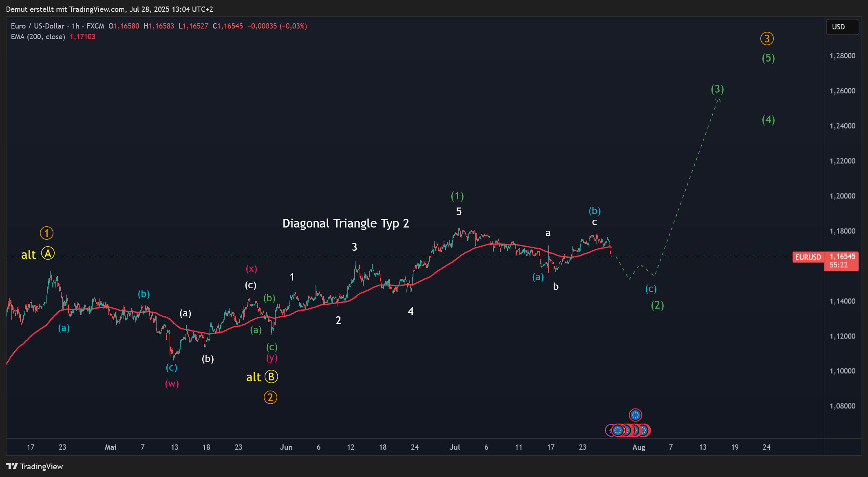Click the orange circled 1 wave label
Viewport: 868px width, 477px height.
46,233
